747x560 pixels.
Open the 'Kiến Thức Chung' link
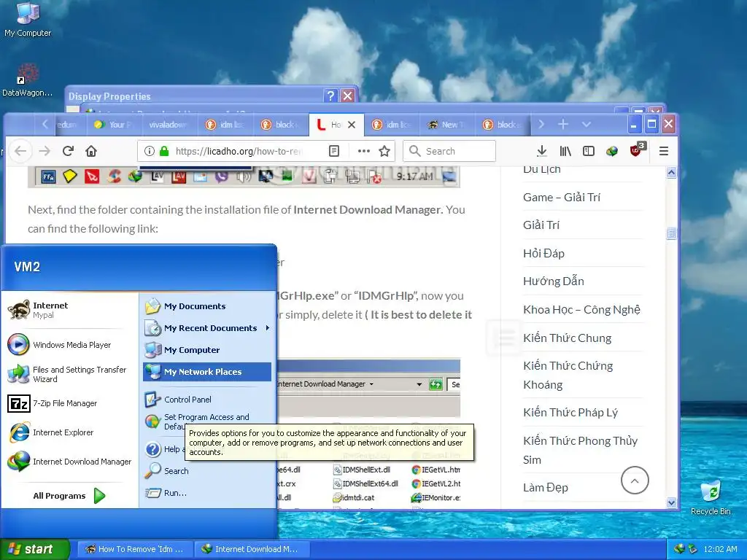tap(567, 338)
